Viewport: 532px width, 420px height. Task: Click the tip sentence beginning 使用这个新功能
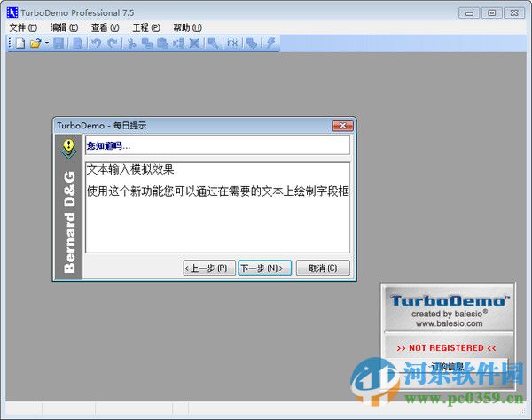click(218, 191)
